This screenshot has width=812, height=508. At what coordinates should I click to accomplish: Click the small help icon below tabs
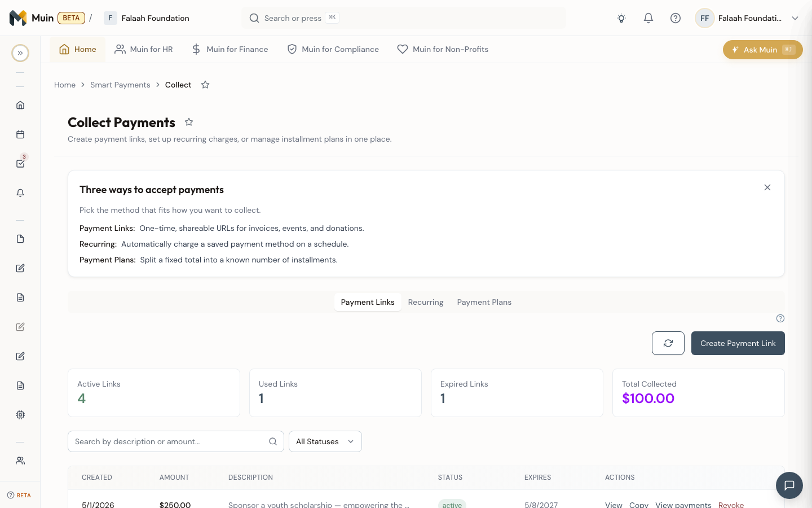780,318
